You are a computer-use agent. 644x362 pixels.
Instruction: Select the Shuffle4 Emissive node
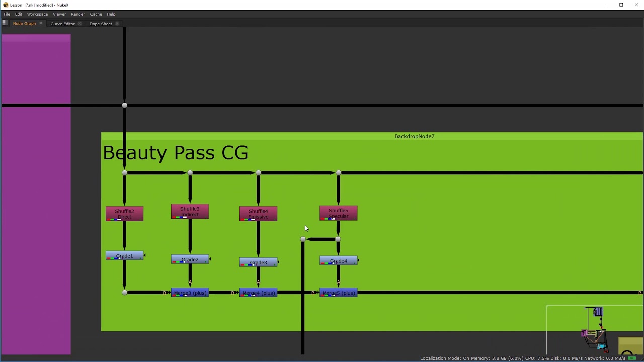(258, 214)
